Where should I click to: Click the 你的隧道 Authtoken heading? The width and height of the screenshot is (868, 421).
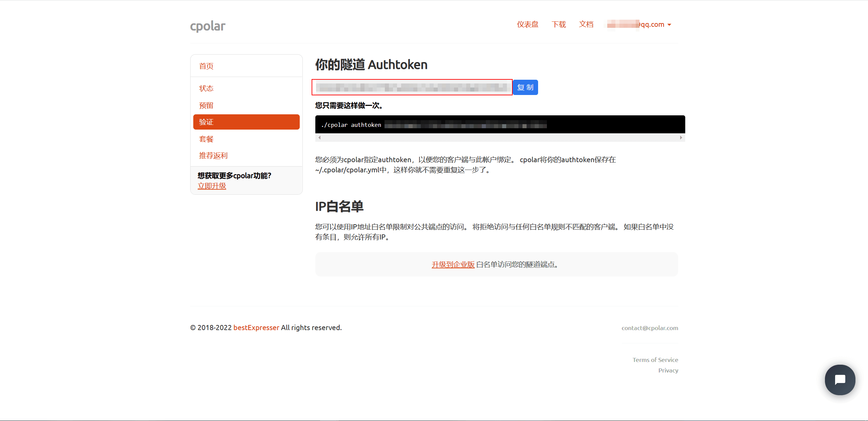click(x=371, y=64)
